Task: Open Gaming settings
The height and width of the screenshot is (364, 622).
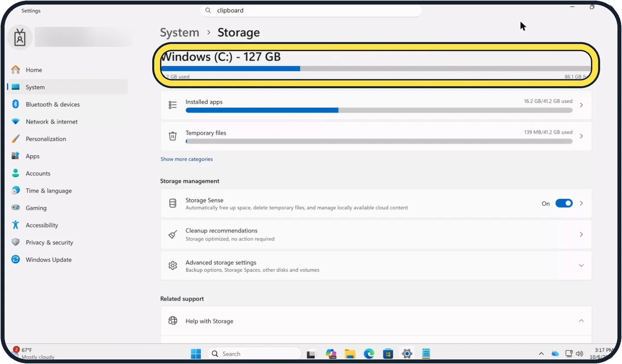Action: point(68,208)
